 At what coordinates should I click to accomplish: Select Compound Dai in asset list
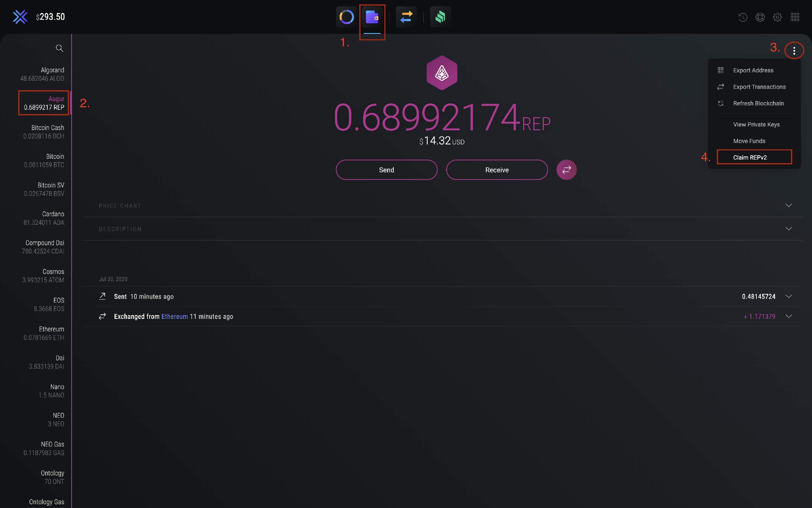[x=42, y=247]
